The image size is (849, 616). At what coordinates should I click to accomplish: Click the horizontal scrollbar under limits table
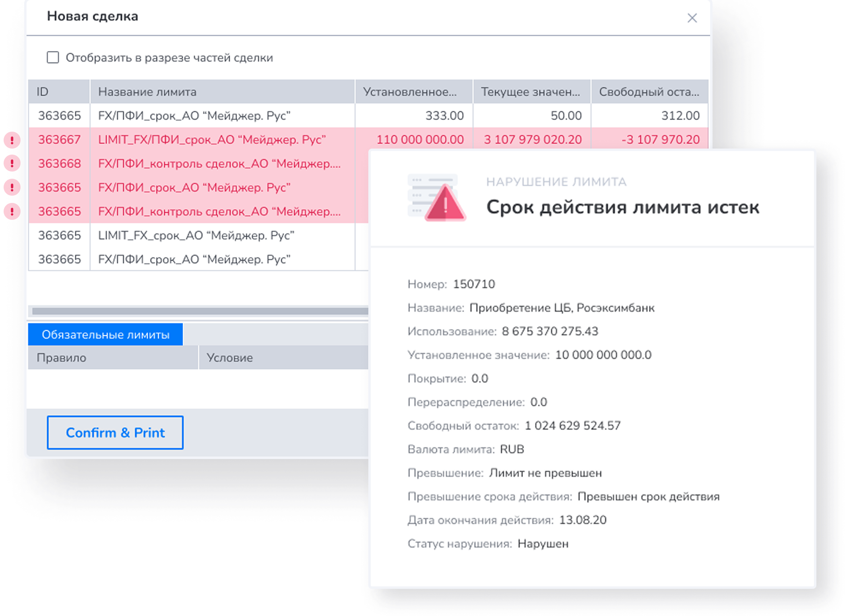[200, 311]
